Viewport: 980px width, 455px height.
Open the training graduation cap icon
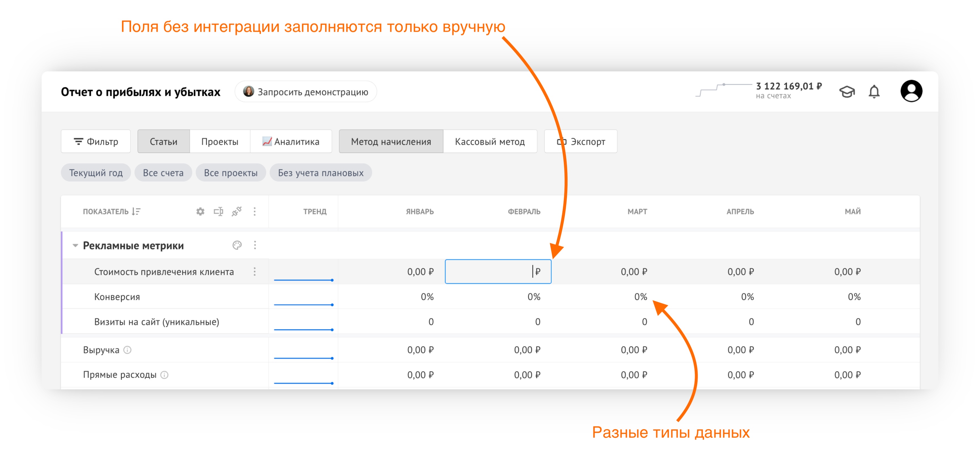click(x=847, y=92)
